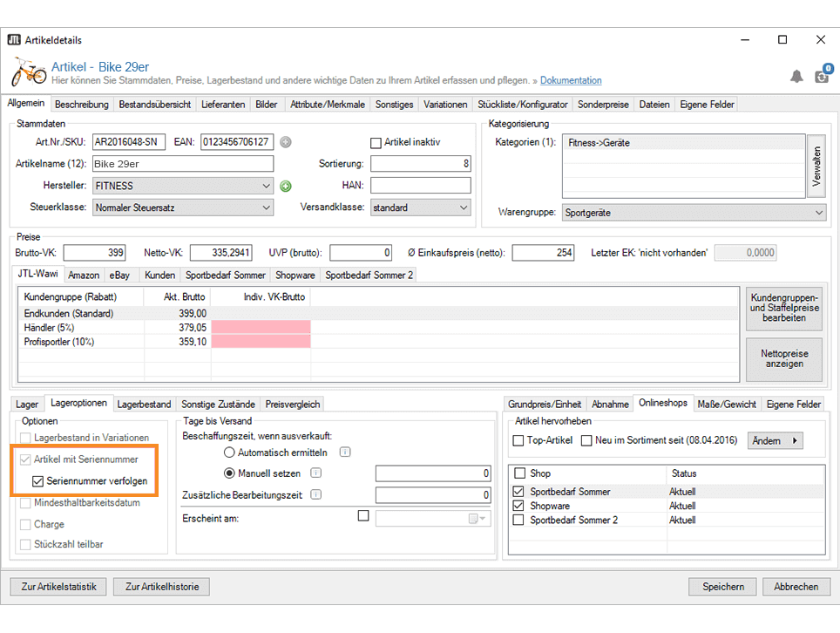Open the sync status icon with badge

point(822,75)
